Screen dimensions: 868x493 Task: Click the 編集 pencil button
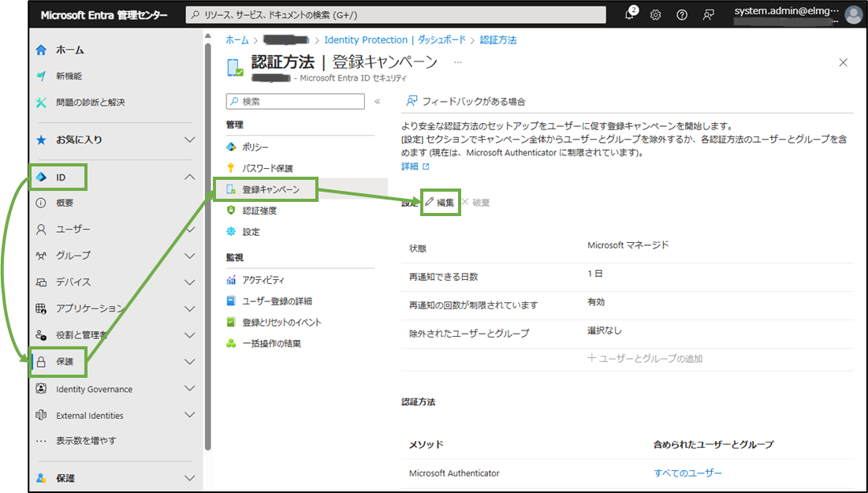click(x=440, y=202)
